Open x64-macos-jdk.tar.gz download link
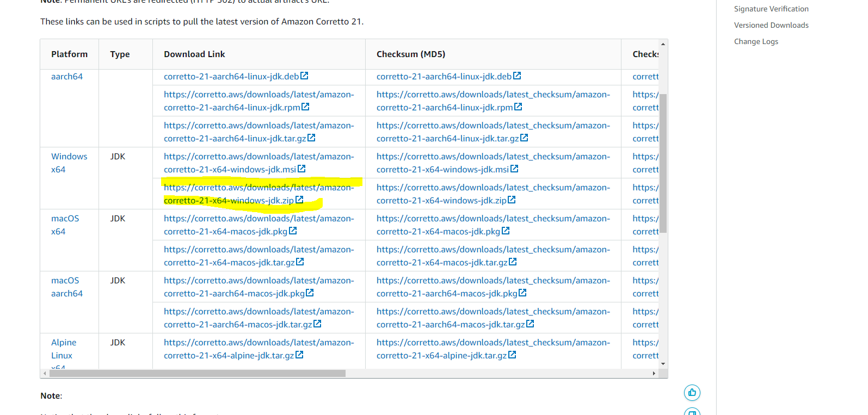This screenshot has height=415, width=868. tap(259, 256)
